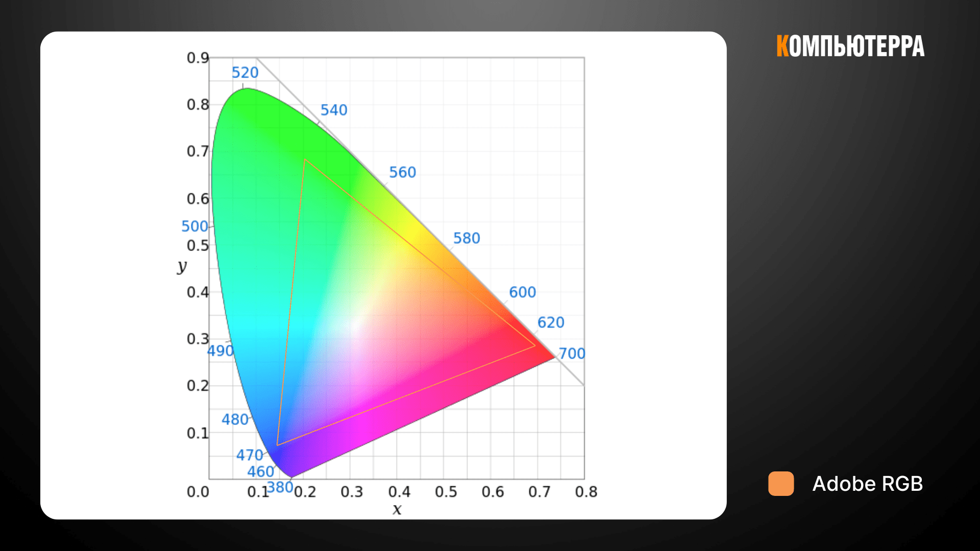Click the y axis title
This screenshot has width=980, height=551.
tap(182, 266)
